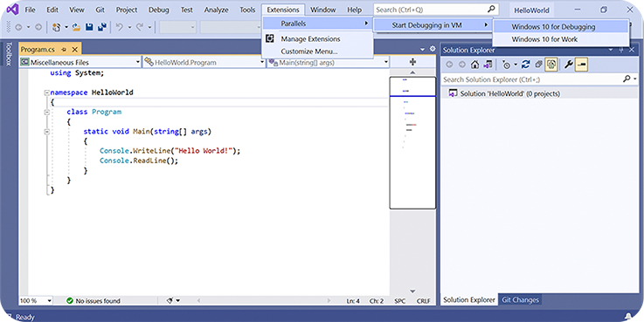Viewport: 644px width, 322px height.
Task: Switch to the Solution Explorer bottom tab
Action: coord(469,300)
